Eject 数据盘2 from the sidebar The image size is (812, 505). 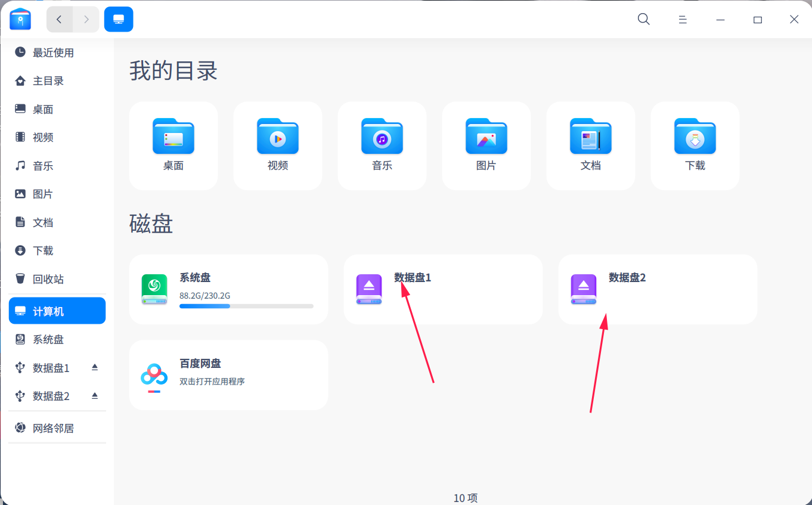pyautogui.click(x=94, y=395)
